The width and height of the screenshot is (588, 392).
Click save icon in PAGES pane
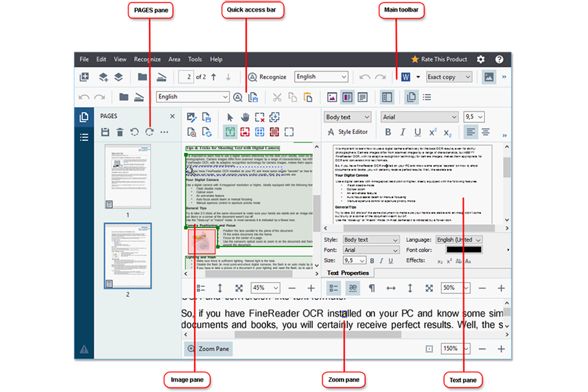coord(105,132)
